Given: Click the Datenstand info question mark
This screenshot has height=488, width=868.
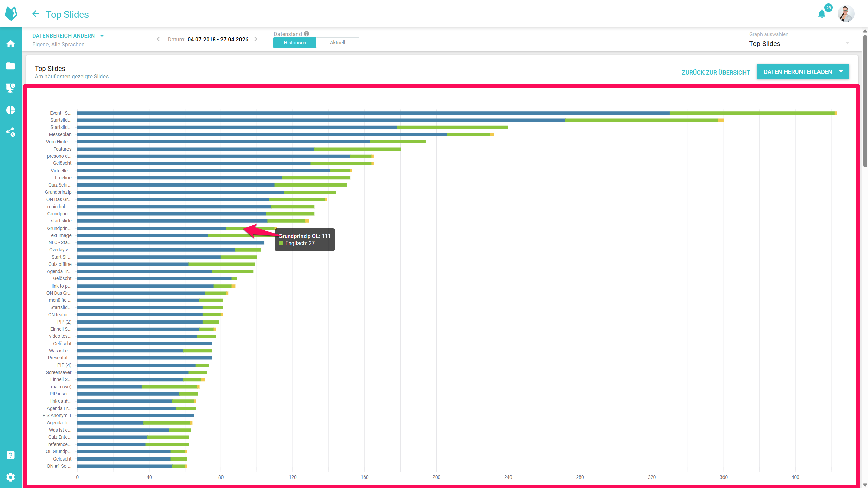Looking at the screenshot, I should 306,34.
